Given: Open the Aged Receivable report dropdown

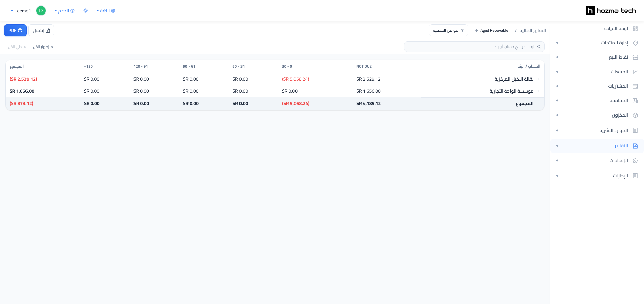Looking at the screenshot, I should pyautogui.click(x=491, y=30).
